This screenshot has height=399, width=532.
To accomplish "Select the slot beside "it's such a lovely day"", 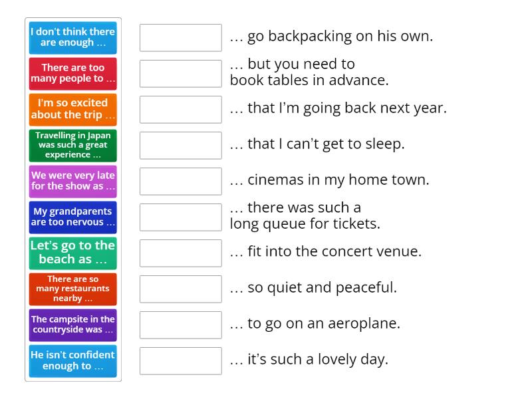I will pyautogui.click(x=180, y=360).
